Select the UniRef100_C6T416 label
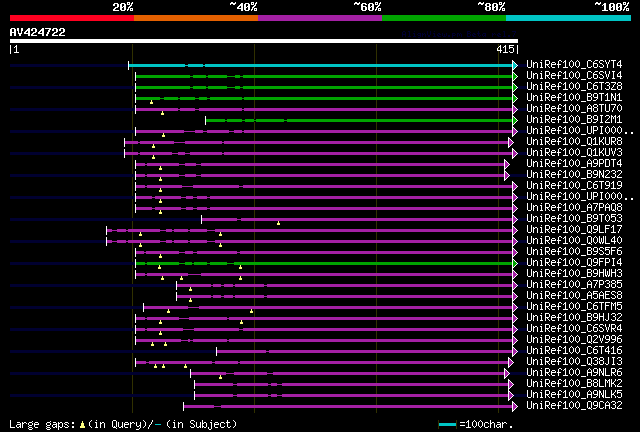This screenshot has height=432, width=640. [x=574, y=351]
